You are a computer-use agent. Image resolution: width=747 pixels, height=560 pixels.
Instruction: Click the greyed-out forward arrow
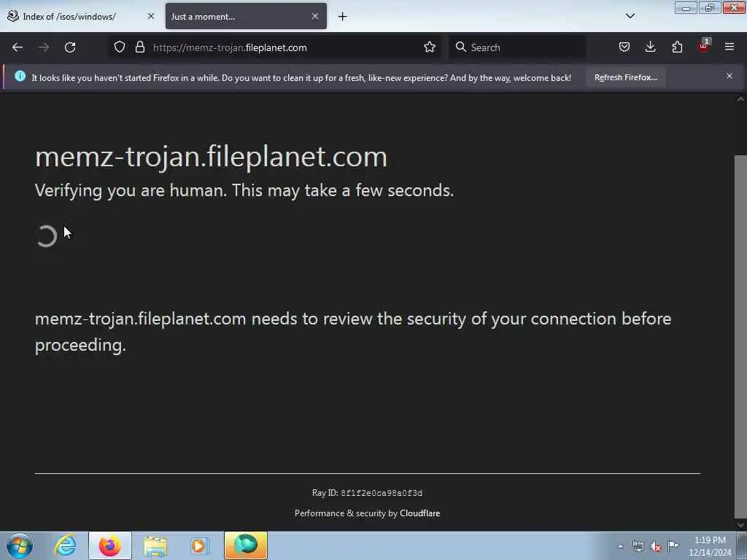[x=43, y=47]
